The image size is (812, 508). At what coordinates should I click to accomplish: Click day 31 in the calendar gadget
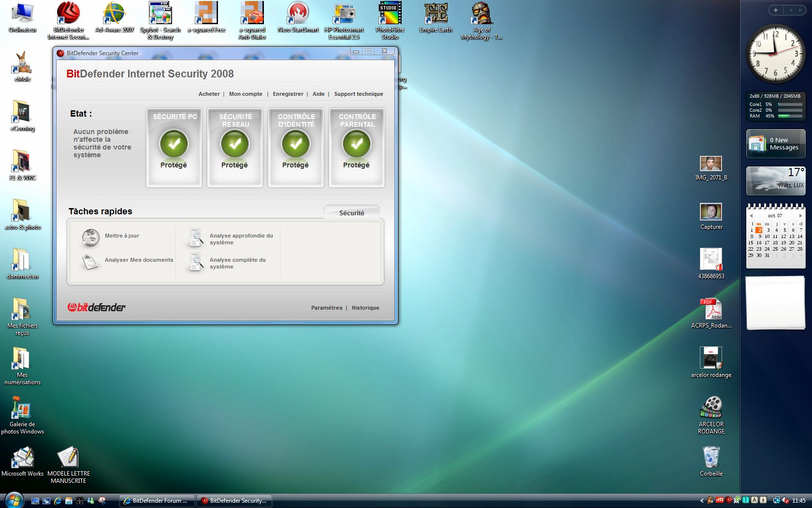(x=767, y=255)
